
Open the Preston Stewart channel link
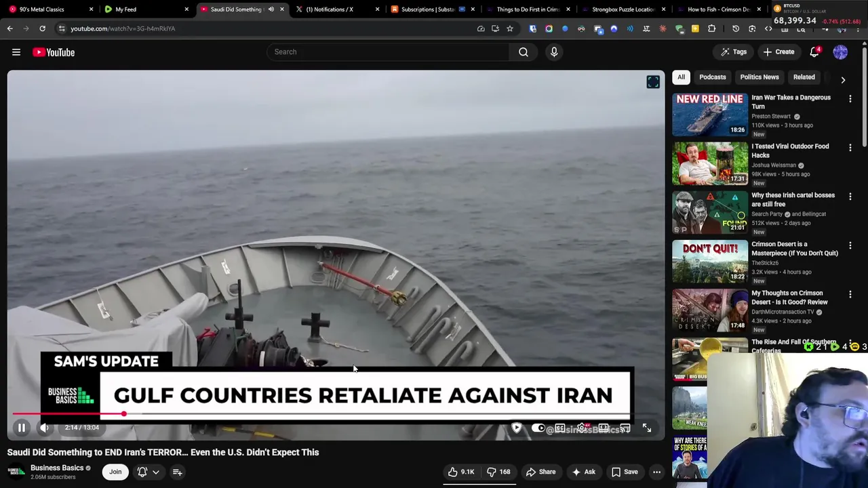pos(771,117)
